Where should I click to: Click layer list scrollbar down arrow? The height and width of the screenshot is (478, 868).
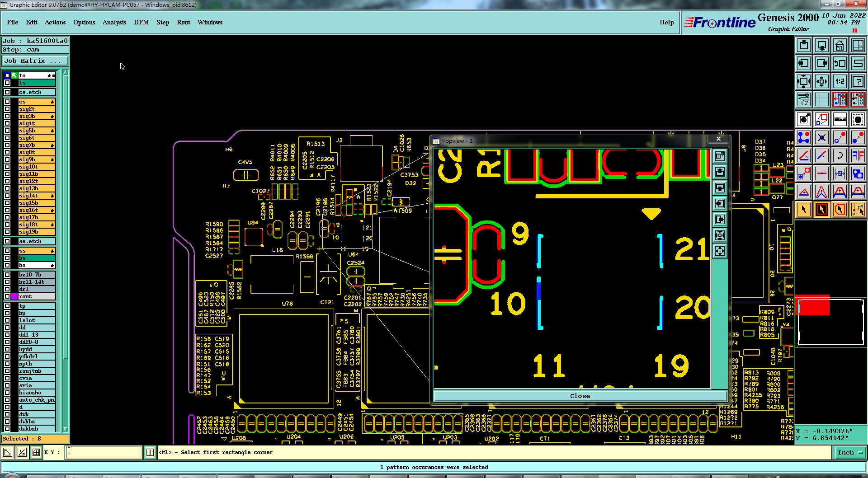coord(66,429)
